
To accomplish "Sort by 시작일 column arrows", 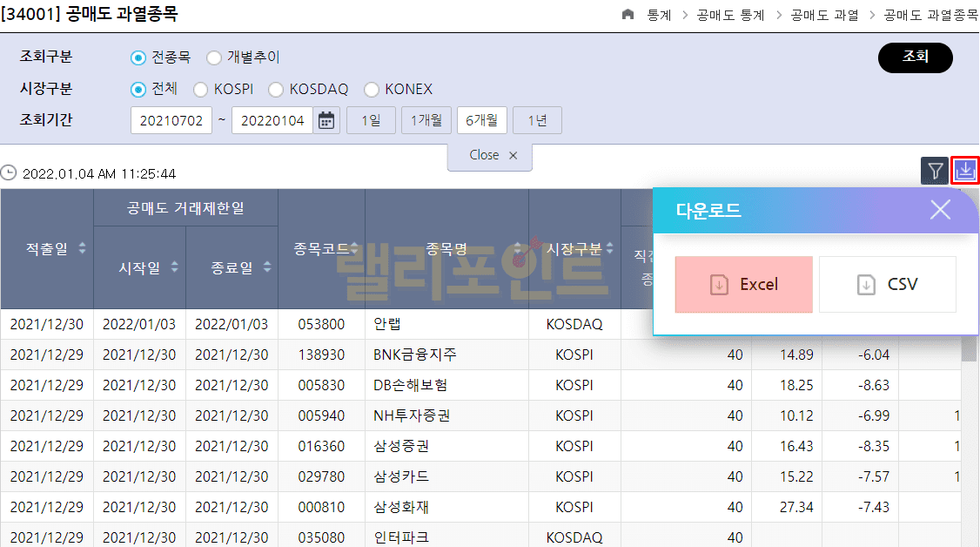I will tap(175, 267).
